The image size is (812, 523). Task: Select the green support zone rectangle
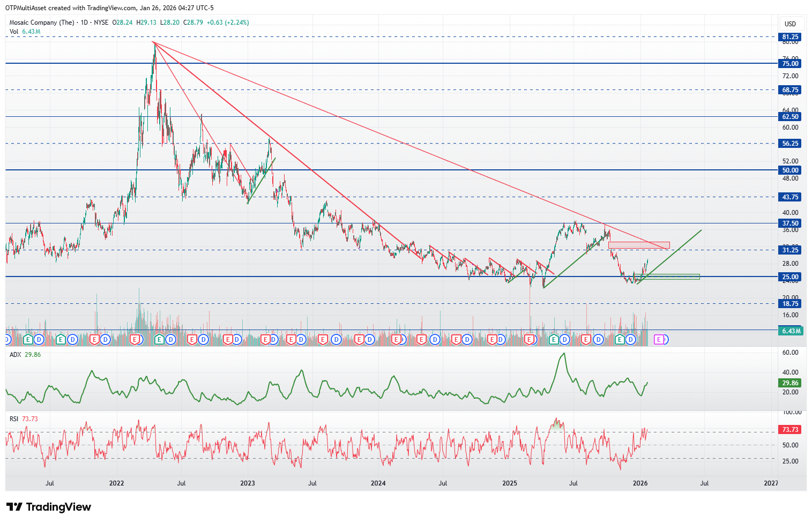pos(667,277)
